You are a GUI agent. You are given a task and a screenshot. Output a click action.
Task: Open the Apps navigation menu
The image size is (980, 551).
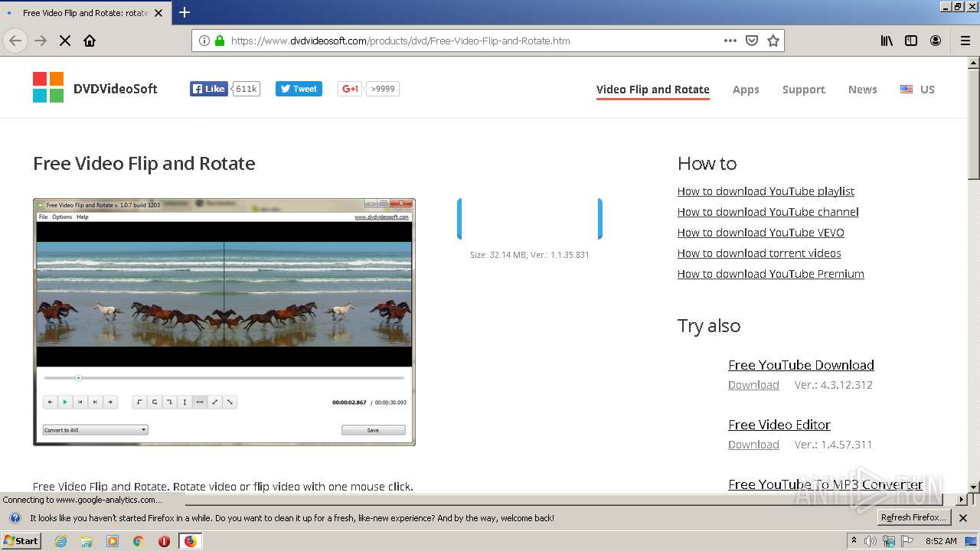point(746,90)
